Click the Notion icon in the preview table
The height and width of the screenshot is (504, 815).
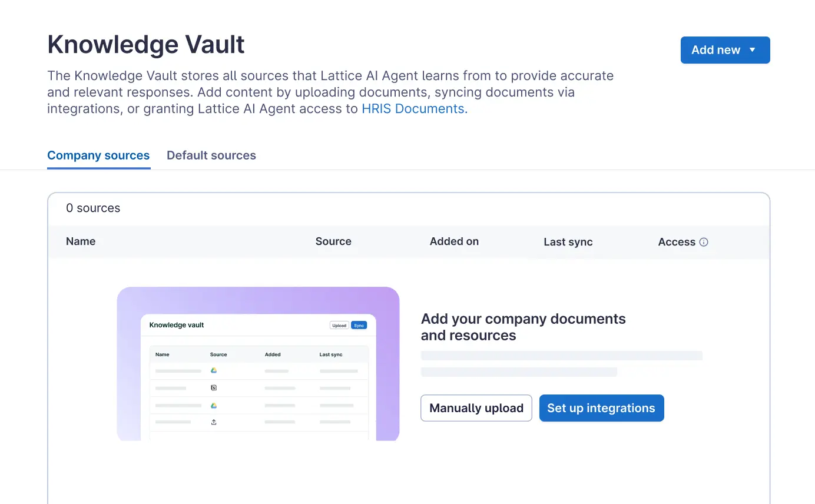[214, 388]
